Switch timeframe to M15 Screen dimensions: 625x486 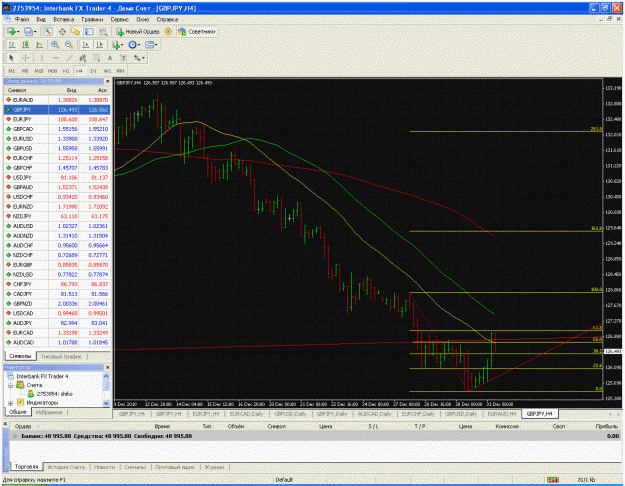[x=39, y=71]
